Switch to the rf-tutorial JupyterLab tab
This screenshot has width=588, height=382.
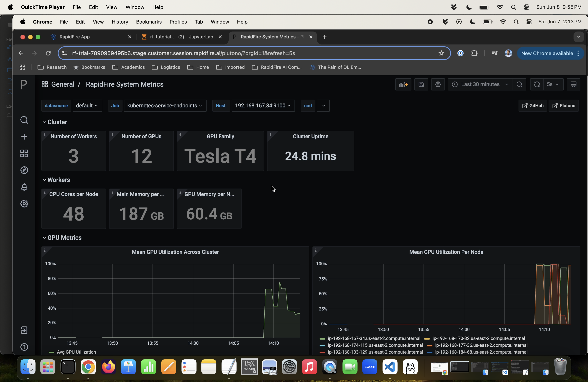click(181, 37)
